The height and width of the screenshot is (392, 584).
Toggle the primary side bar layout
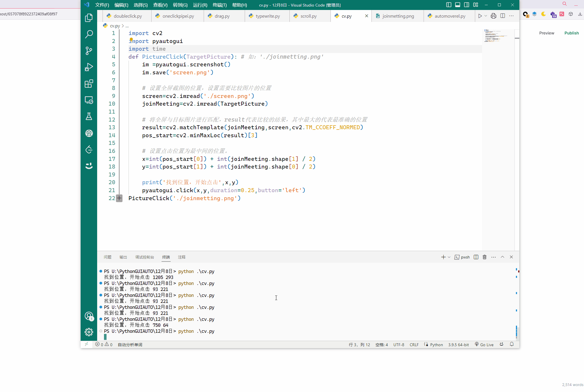point(449,5)
